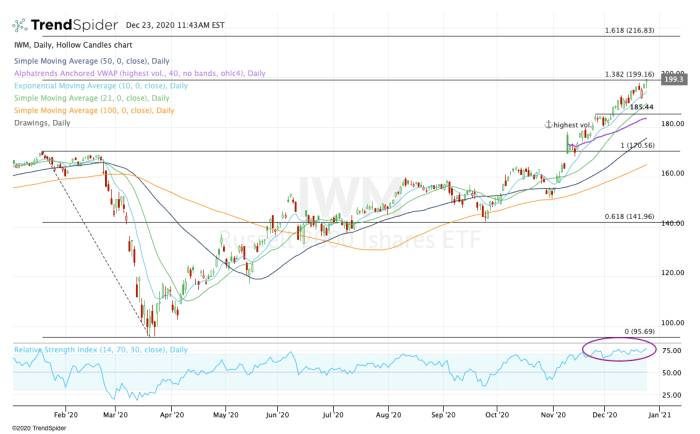Click the 1.618 (216.83) Fibonacci level label
This screenshot has width=700, height=434.
tap(629, 30)
